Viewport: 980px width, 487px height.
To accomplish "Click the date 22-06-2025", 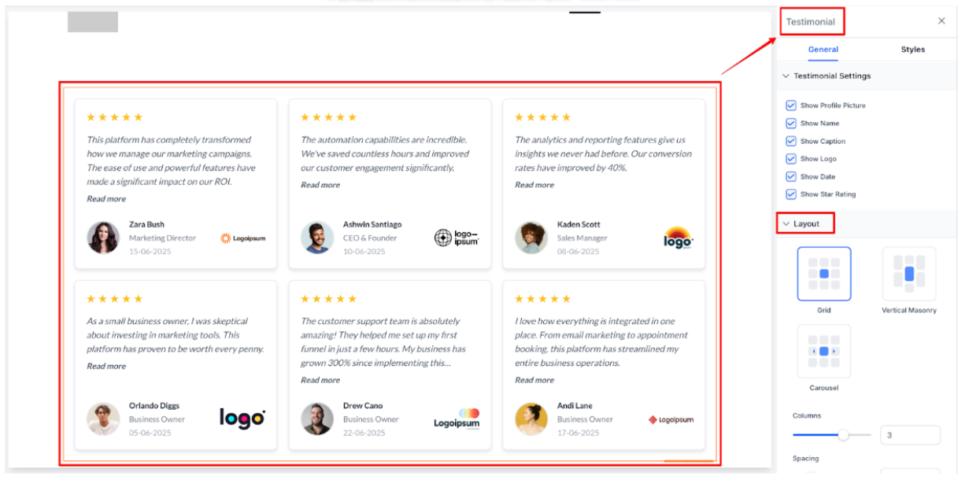I will (364, 434).
